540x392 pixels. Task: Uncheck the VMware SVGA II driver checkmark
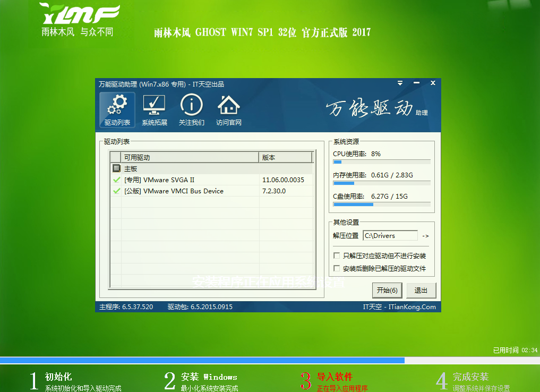click(116, 180)
